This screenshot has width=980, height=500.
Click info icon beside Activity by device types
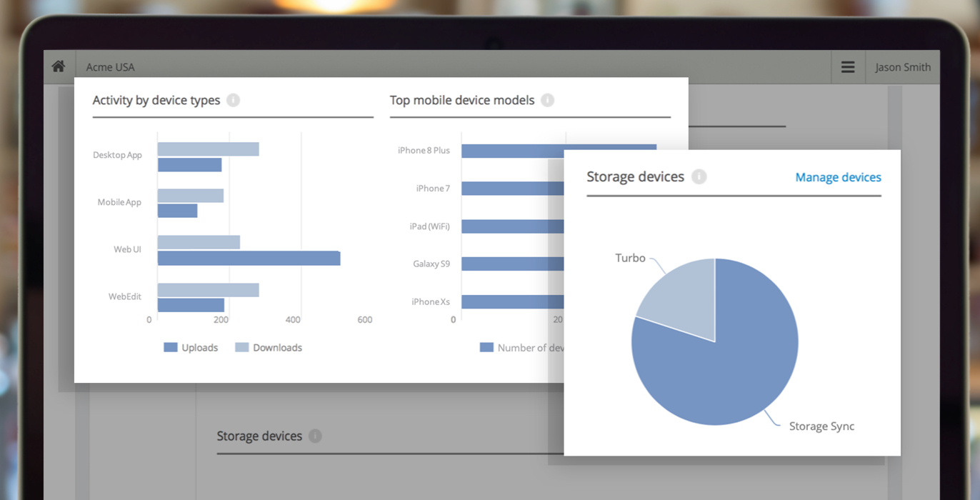point(233,100)
